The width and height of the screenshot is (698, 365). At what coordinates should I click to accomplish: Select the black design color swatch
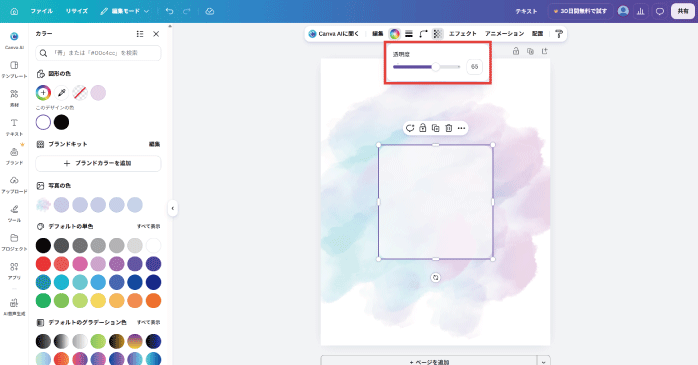61,122
